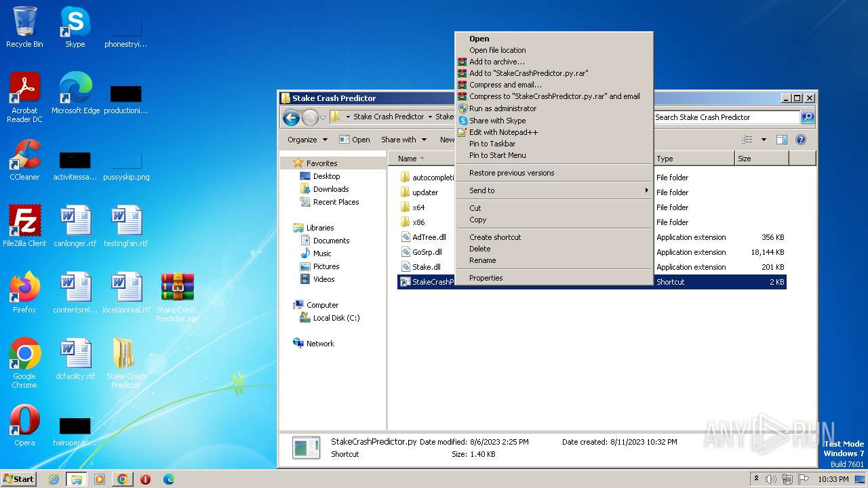Open dcfacility.rtf desktop file
This screenshot has height=488, width=868.
[x=75, y=359]
